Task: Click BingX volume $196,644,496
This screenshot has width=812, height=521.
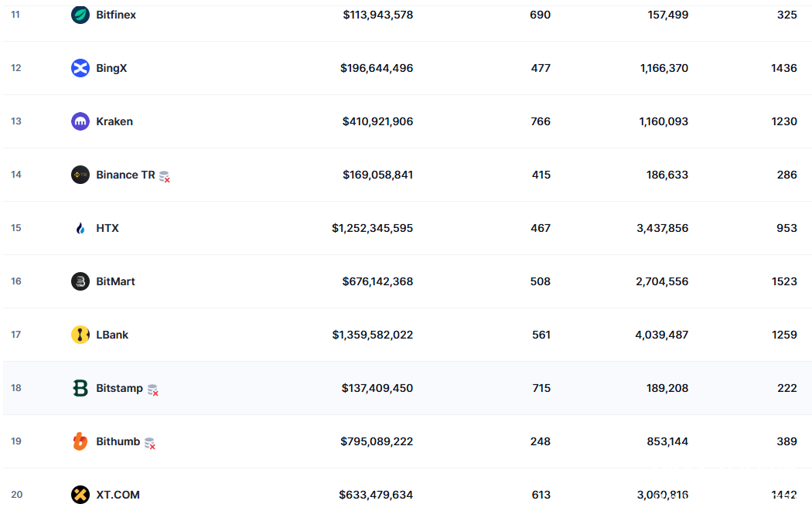Action: (377, 68)
